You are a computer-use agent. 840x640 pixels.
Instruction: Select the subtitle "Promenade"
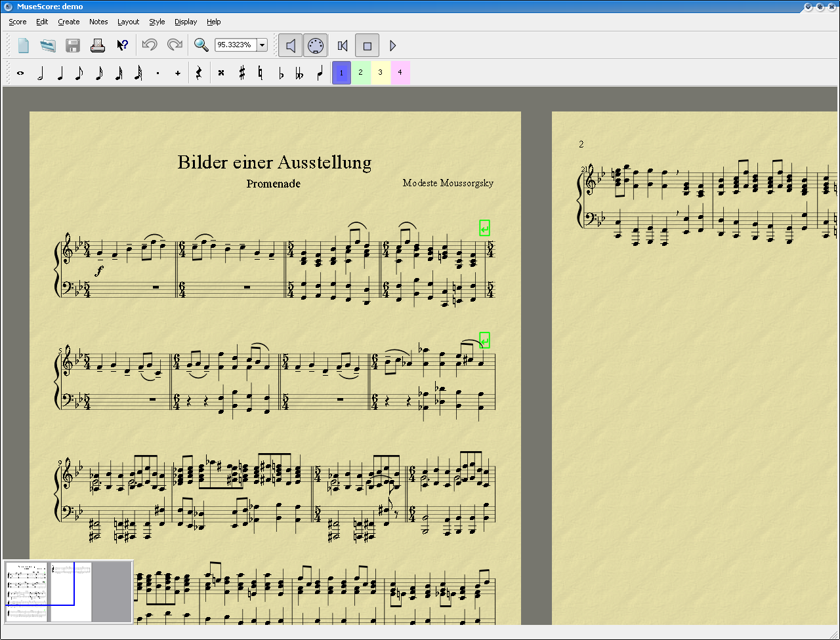click(274, 184)
